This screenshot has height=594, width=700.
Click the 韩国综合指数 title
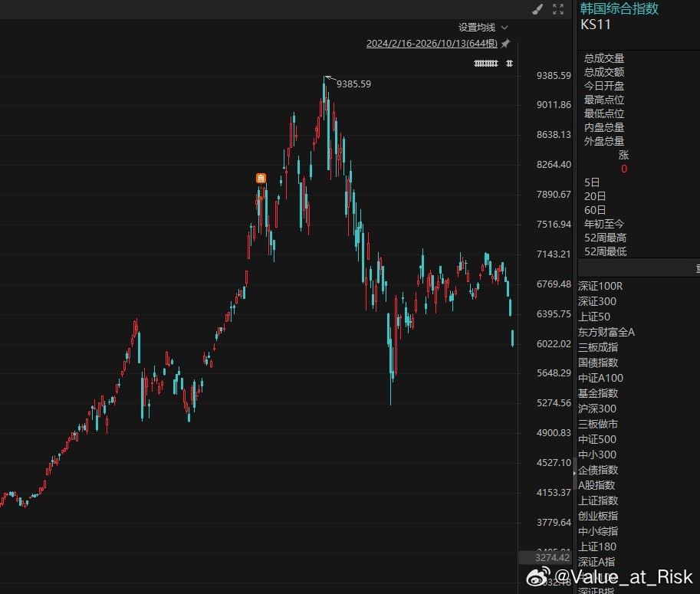[x=619, y=8]
